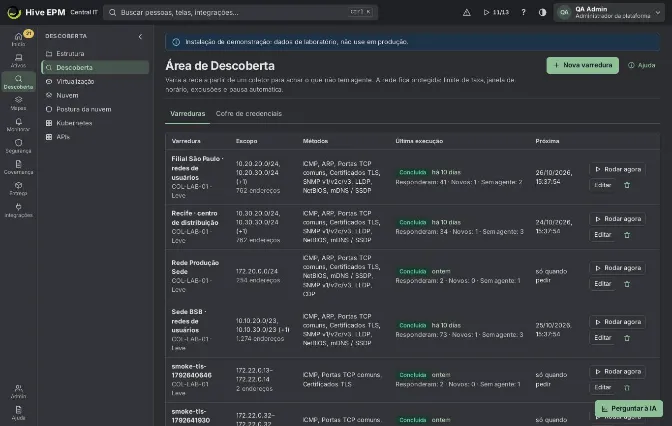Open the alerts warning triangle icon
672x426 pixels.
click(x=467, y=12)
